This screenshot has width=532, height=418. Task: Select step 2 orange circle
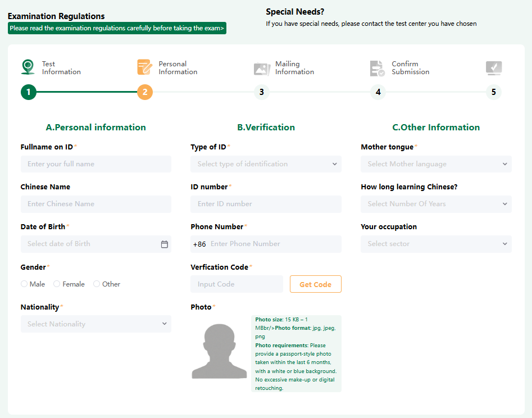[x=145, y=92]
